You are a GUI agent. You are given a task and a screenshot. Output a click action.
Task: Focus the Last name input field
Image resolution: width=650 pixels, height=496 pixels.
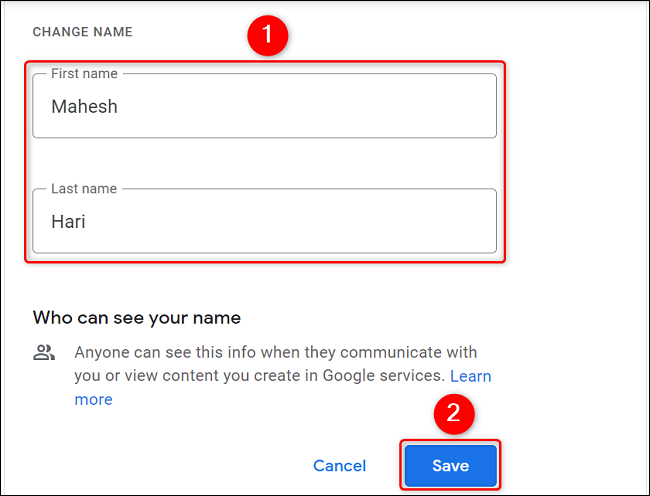[264, 221]
